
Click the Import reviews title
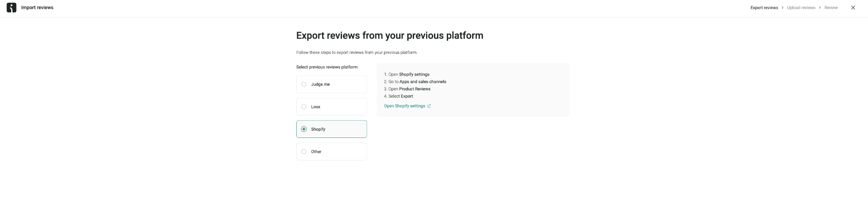(37, 8)
